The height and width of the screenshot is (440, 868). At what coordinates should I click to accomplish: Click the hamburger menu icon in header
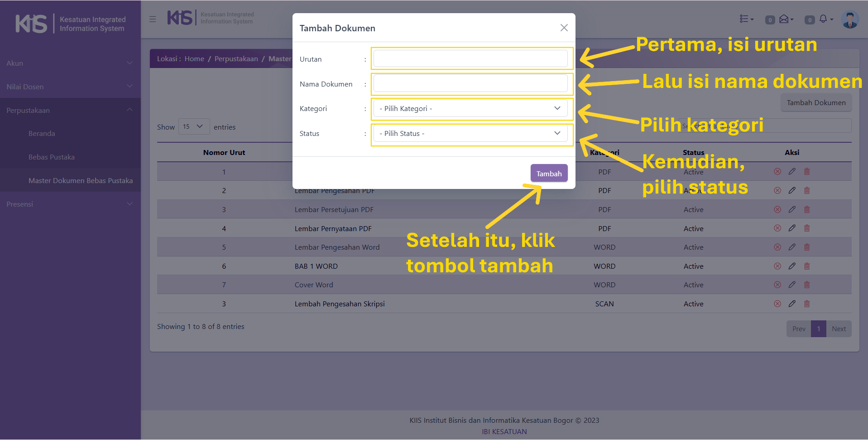pos(153,19)
